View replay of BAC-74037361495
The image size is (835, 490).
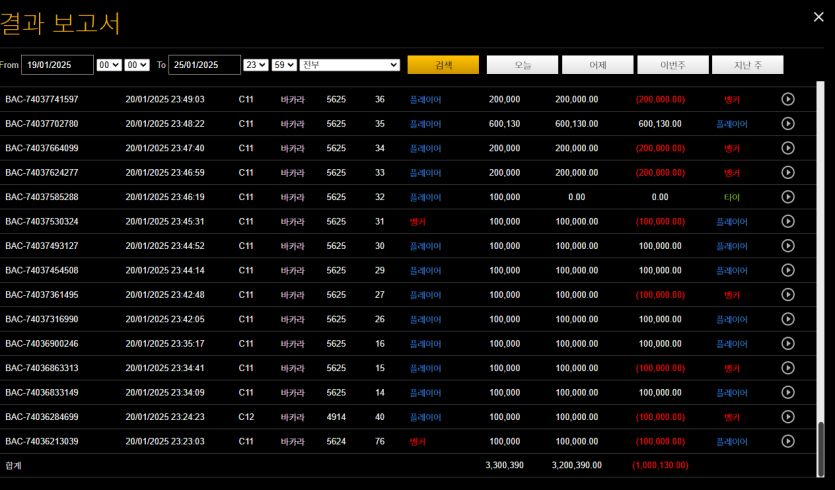[787, 295]
